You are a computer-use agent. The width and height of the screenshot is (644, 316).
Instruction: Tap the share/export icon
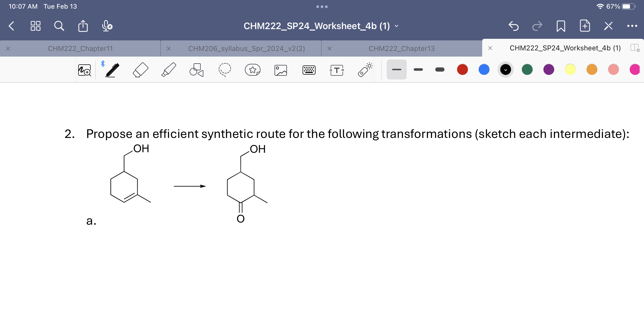[x=83, y=26]
